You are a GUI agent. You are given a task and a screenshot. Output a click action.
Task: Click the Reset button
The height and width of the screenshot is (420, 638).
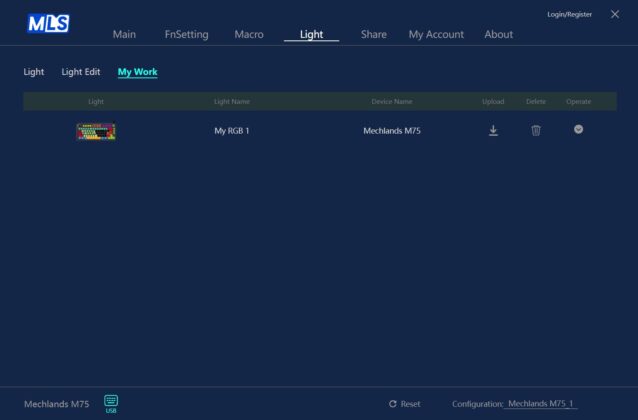(404, 404)
